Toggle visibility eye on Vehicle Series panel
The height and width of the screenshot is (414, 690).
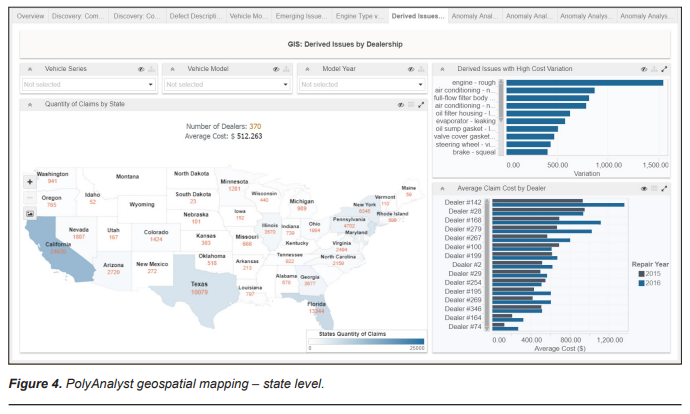141,69
